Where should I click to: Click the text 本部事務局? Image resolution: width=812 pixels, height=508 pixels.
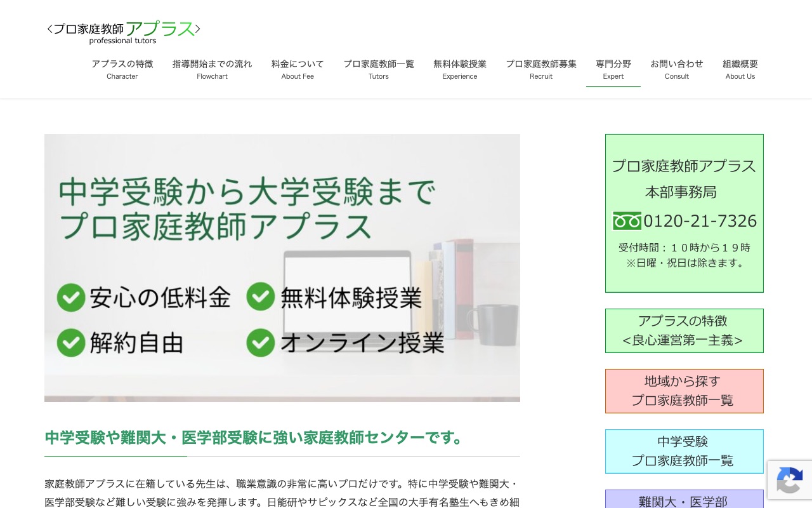tap(681, 192)
